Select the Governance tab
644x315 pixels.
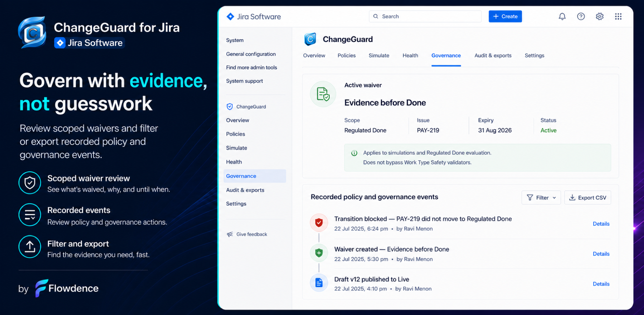coord(446,56)
